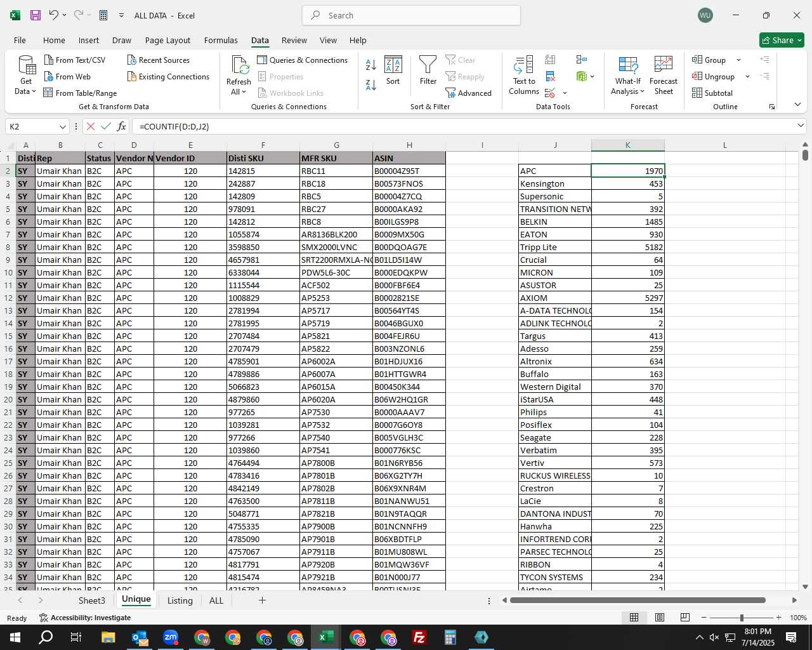This screenshot has height=650, width=812.
Task: Create a Forecast Sheet
Action: pos(664,75)
